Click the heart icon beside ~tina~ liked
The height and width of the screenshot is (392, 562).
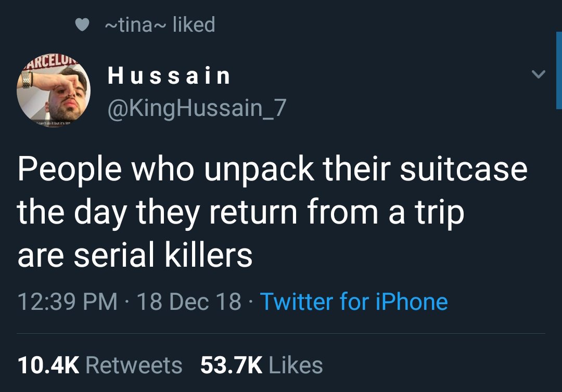[x=82, y=25]
